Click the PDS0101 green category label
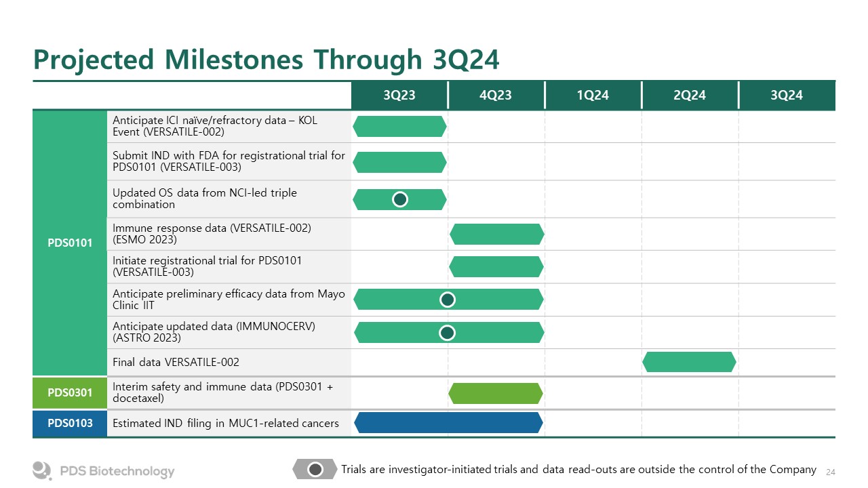Screen dimensions: 868x488 click(x=70, y=243)
